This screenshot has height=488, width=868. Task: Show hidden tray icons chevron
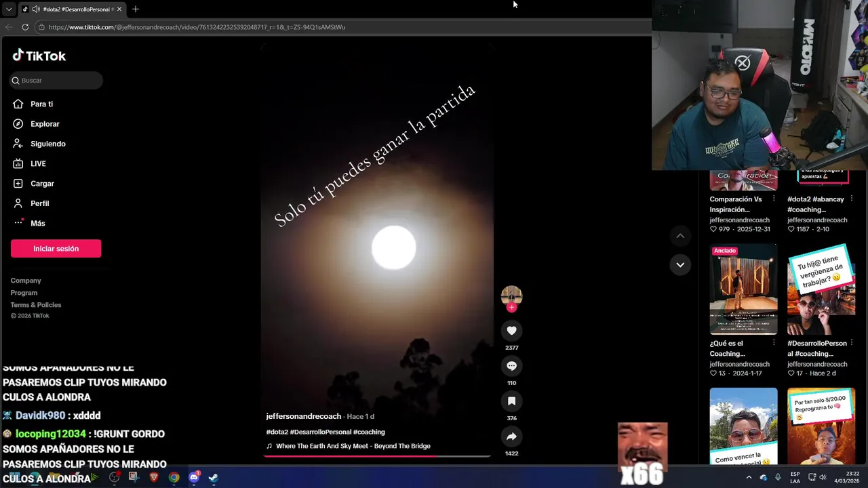coord(749,477)
